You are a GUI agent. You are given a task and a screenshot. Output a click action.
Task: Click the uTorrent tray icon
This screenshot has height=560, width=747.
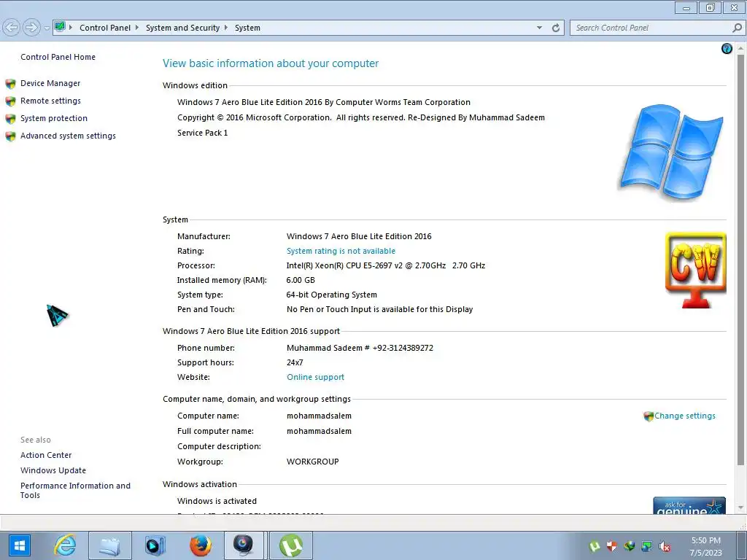coord(594,546)
